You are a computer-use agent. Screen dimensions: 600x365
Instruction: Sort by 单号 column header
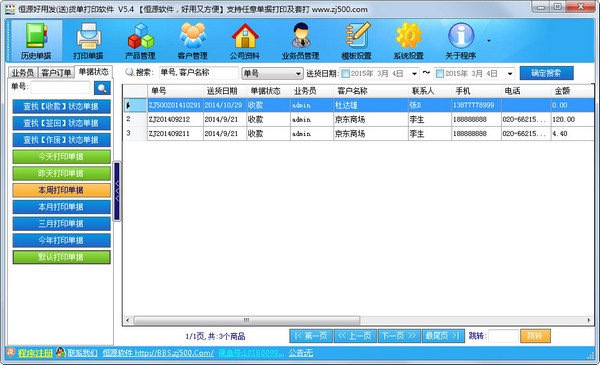pos(175,91)
